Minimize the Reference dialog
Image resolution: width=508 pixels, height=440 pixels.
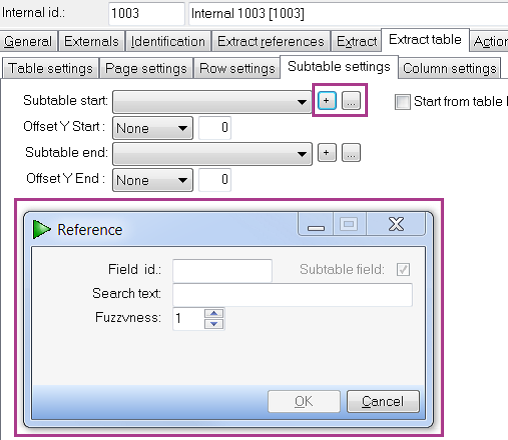(316, 225)
